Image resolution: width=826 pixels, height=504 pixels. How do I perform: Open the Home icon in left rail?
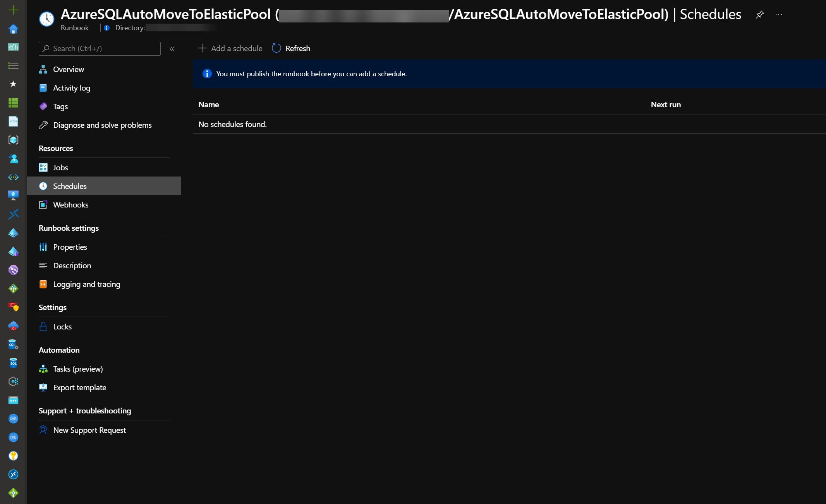pos(13,29)
